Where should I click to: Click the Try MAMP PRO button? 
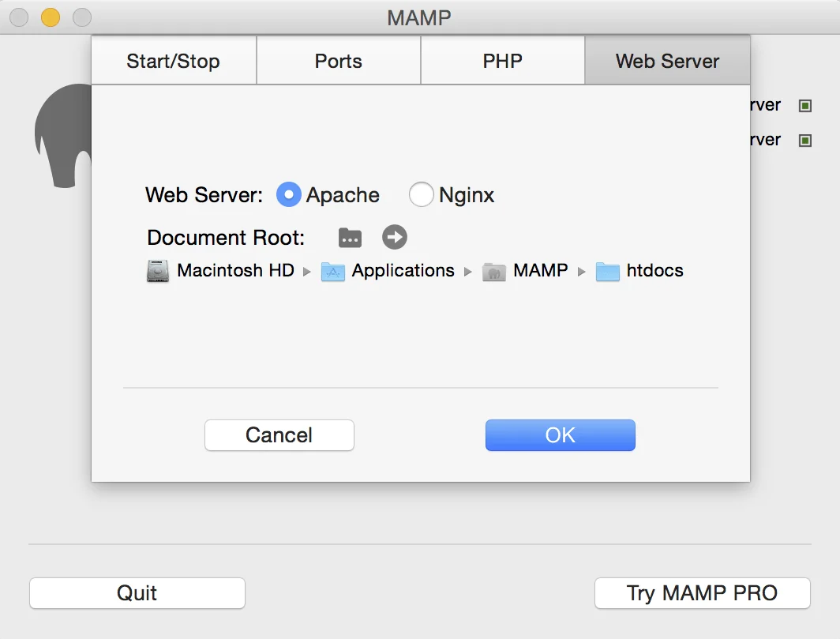pos(702,593)
